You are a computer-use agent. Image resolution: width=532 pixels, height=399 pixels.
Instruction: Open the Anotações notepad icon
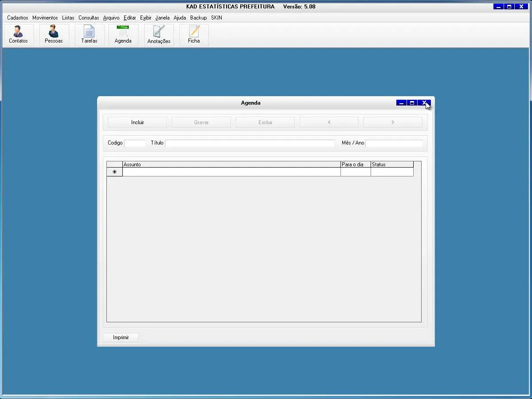[159, 35]
